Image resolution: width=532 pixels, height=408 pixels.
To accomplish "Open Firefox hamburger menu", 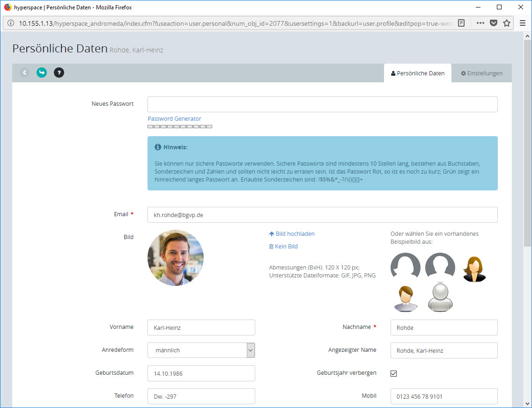I will (x=523, y=23).
